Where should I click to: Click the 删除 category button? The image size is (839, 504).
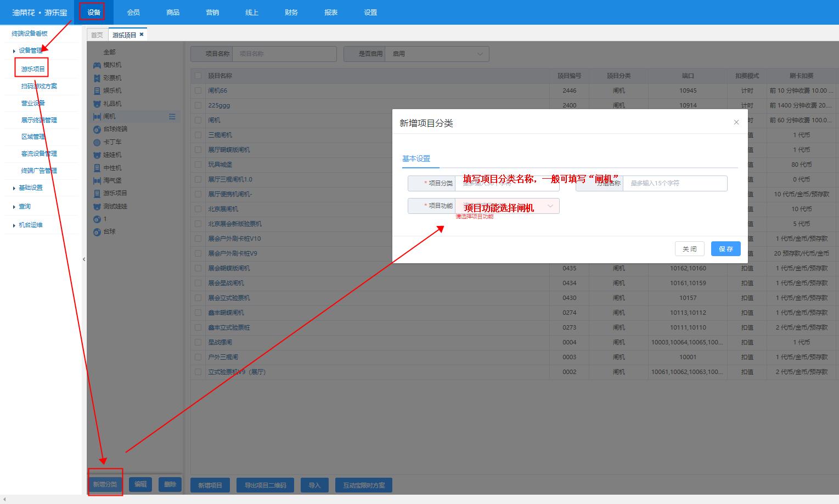click(x=170, y=484)
